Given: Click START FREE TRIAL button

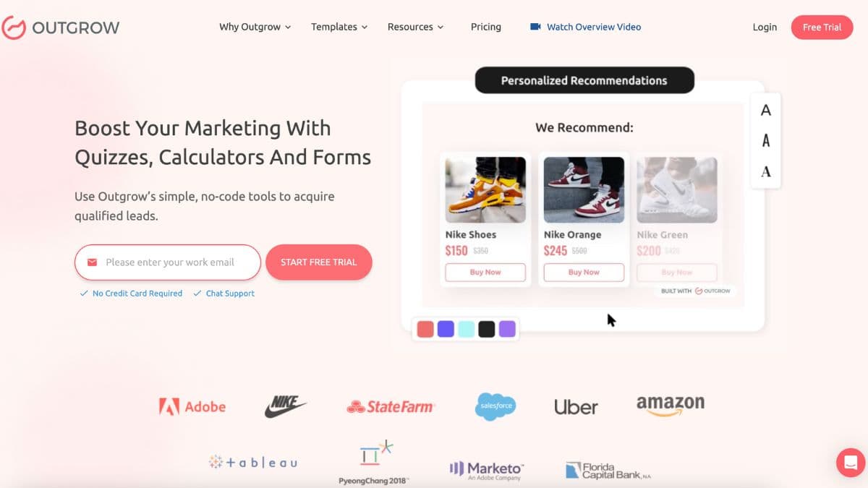Looking at the screenshot, I should (319, 262).
